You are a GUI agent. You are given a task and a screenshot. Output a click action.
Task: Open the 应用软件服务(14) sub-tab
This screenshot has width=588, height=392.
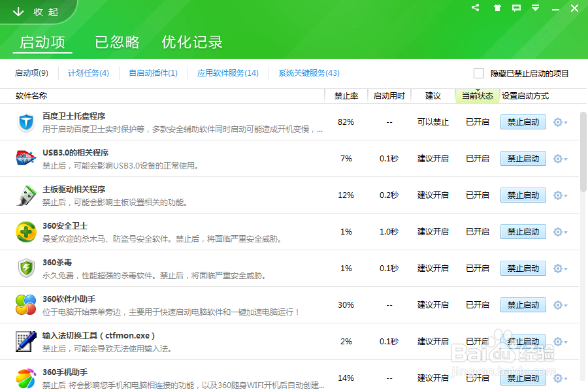(228, 73)
